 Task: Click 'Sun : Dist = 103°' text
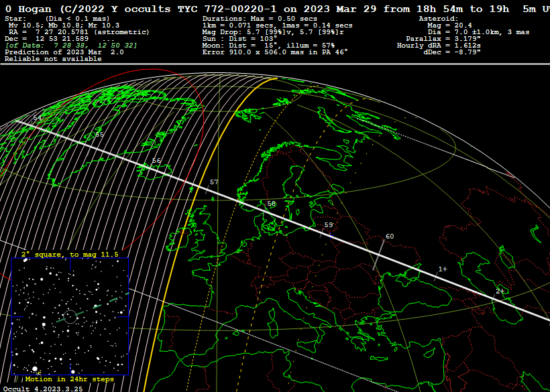tap(240, 39)
